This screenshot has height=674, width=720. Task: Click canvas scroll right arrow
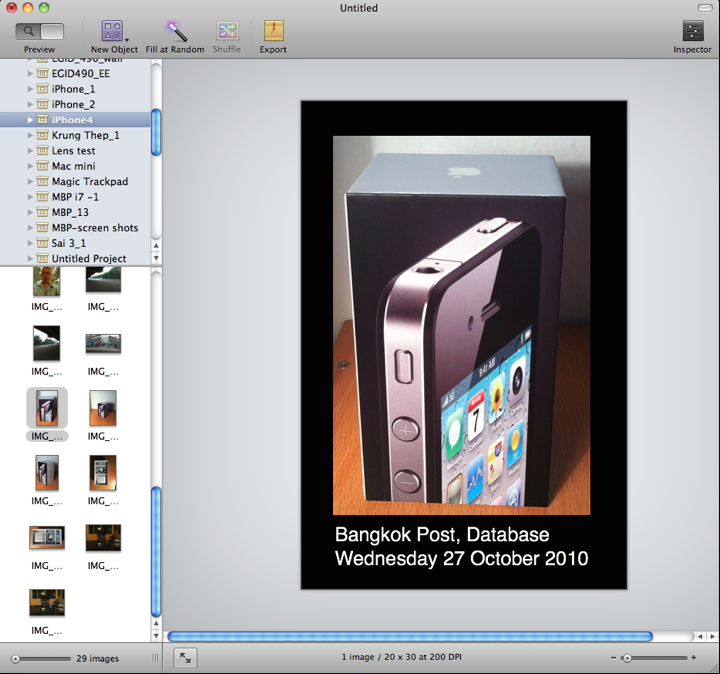(712, 636)
